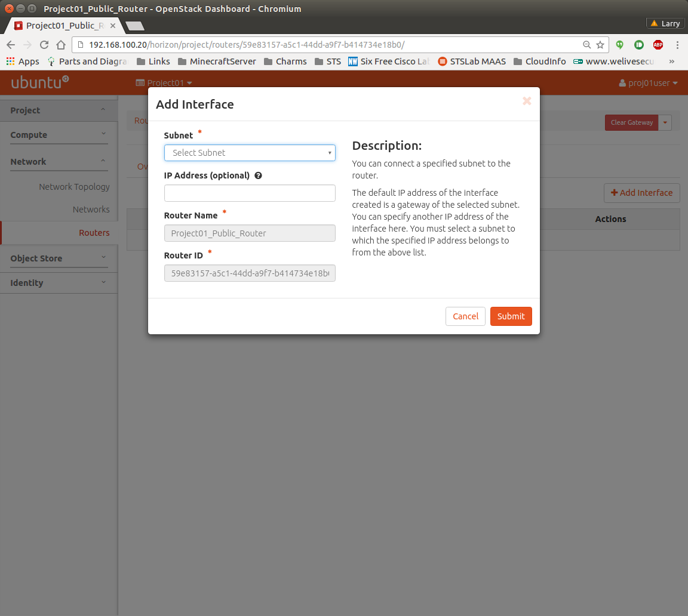Click the home icon in browser toolbar
This screenshot has width=688, height=616.
click(x=60, y=45)
